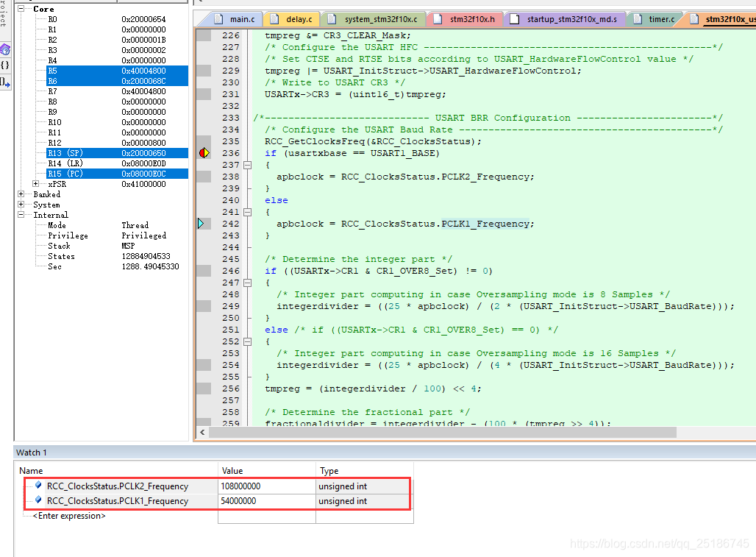Expand the System register group
Screen dimensions: 756x557
[21, 205]
